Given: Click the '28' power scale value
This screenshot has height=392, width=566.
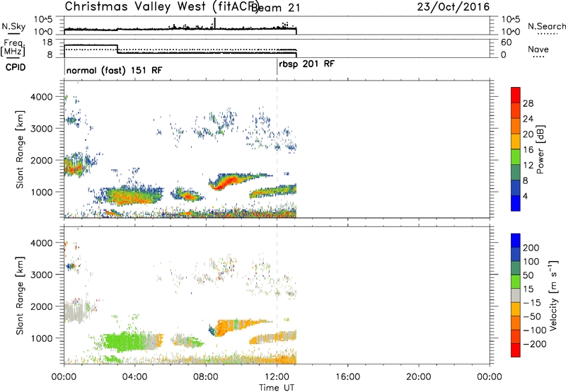Looking at the screenshot, I should [528, 103].
